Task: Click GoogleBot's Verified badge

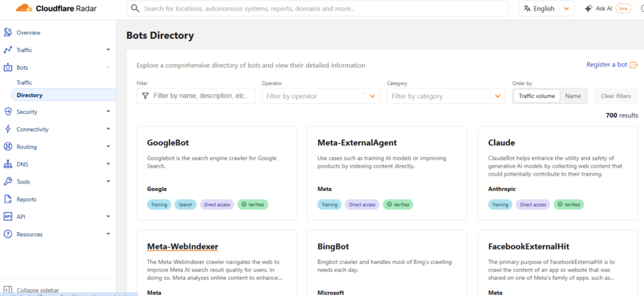Action: 252,205
